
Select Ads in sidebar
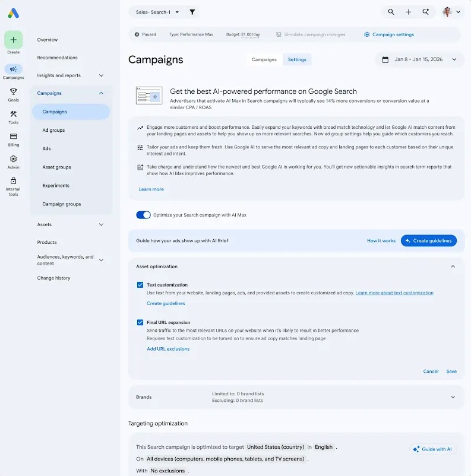(x=46, y=149)
